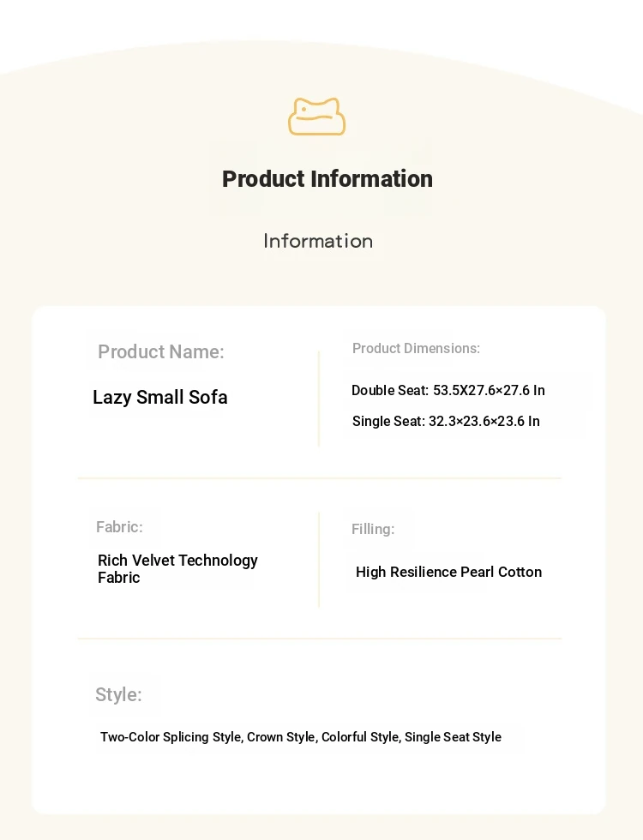Click the Style label
This screenshot has width=643, height=840.
pyautogui.click(x=118, y=694)
